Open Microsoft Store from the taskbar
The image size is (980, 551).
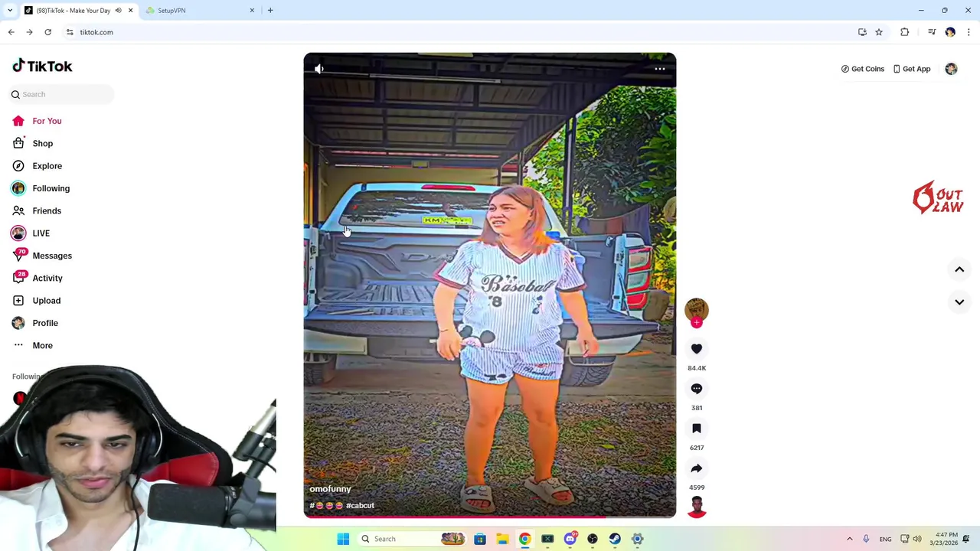coord(480,539)
